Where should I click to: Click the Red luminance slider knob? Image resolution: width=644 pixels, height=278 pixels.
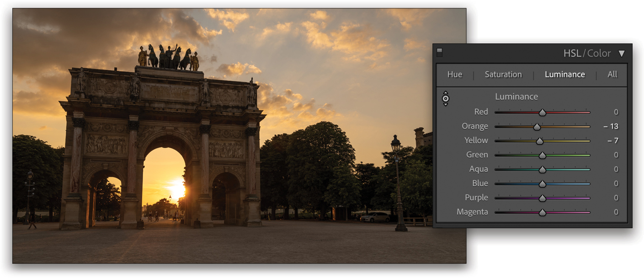(542, 112)
